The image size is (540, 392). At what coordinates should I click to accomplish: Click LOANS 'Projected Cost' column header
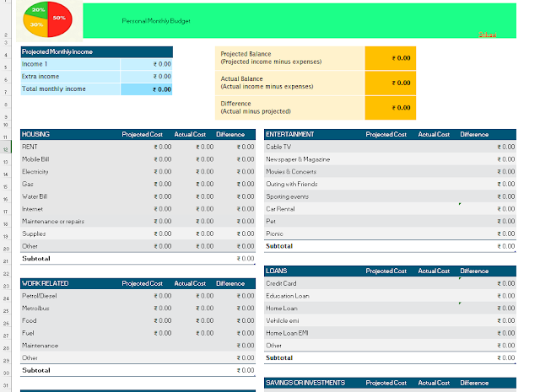click(x=386, y=271)
